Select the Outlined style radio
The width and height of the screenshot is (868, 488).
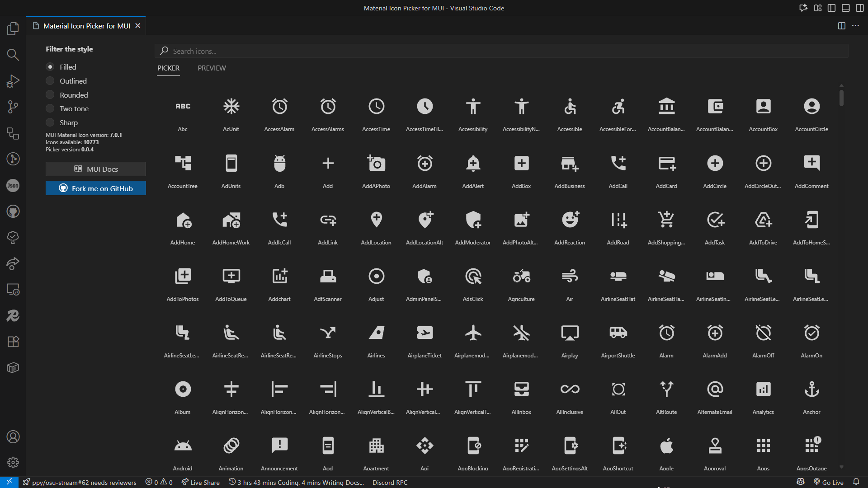click(x=50, y=81)
